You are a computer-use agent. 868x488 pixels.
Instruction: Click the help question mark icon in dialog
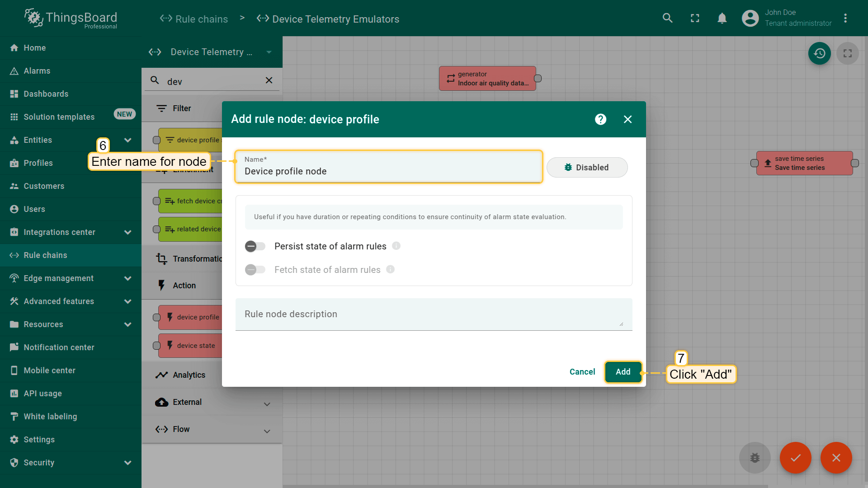[x=600, y=119]
